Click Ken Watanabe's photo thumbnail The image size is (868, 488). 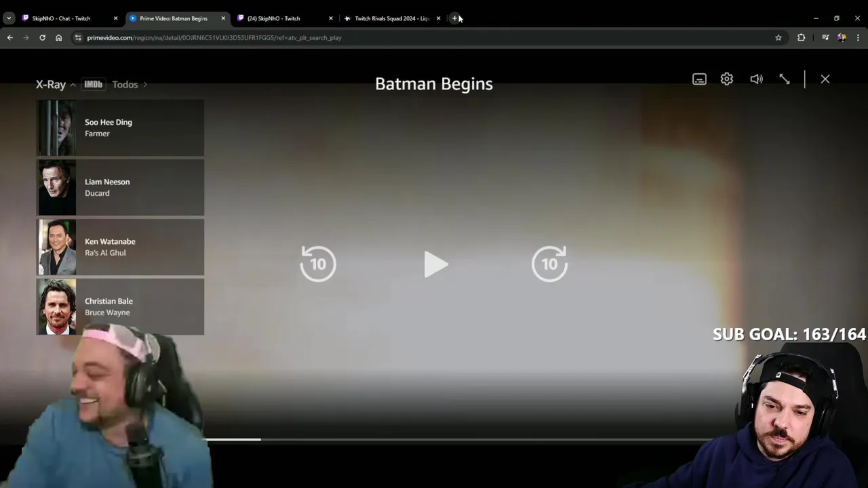[x=57, y=247]
